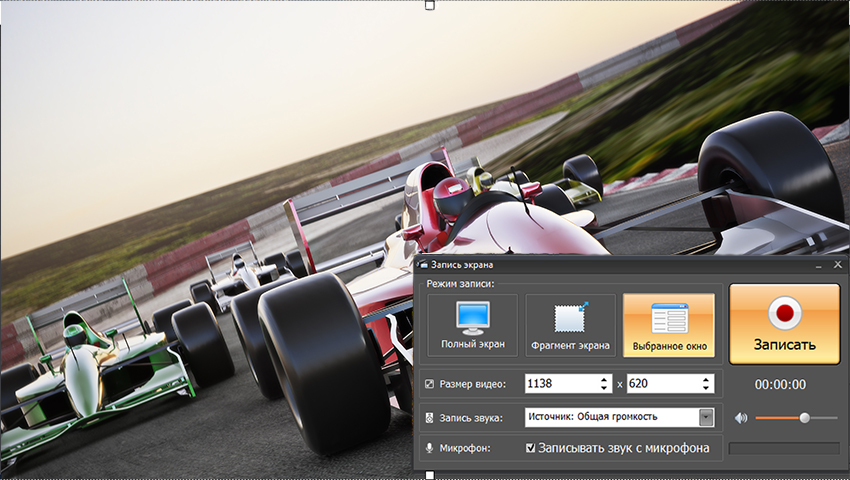Decrease video width with the down arrow
Viewport: 850px width, 480px height.
[604, 388]
